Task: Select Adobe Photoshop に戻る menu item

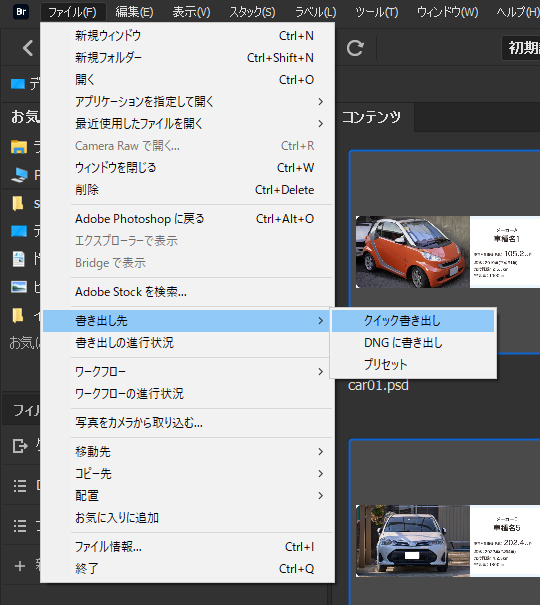Action: [x=187, y=219]
